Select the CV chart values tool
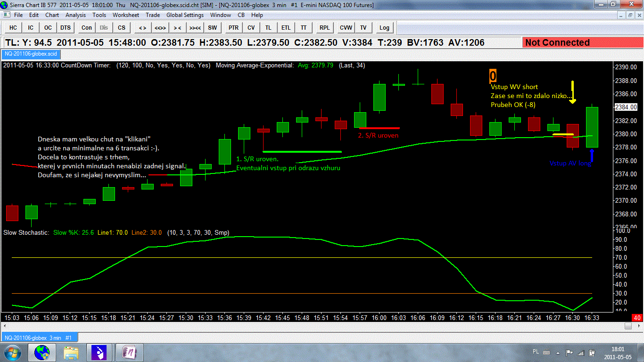The image size is (644, 362). 251,27
